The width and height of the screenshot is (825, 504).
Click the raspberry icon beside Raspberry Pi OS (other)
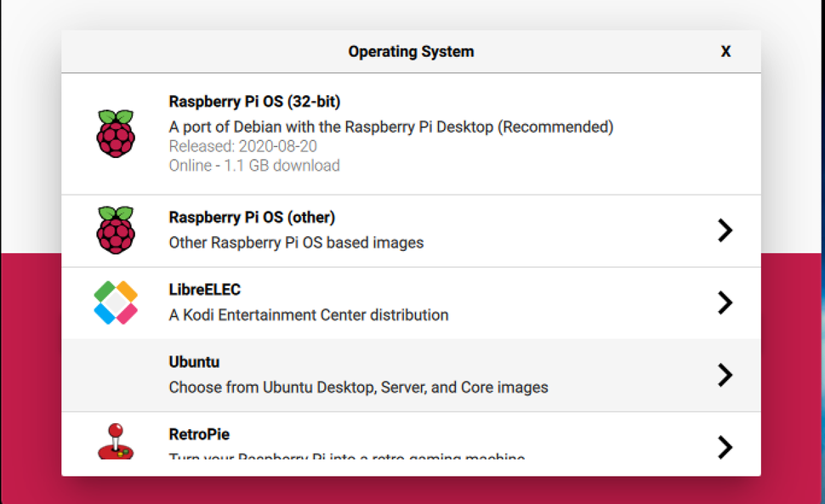[117, 229]
